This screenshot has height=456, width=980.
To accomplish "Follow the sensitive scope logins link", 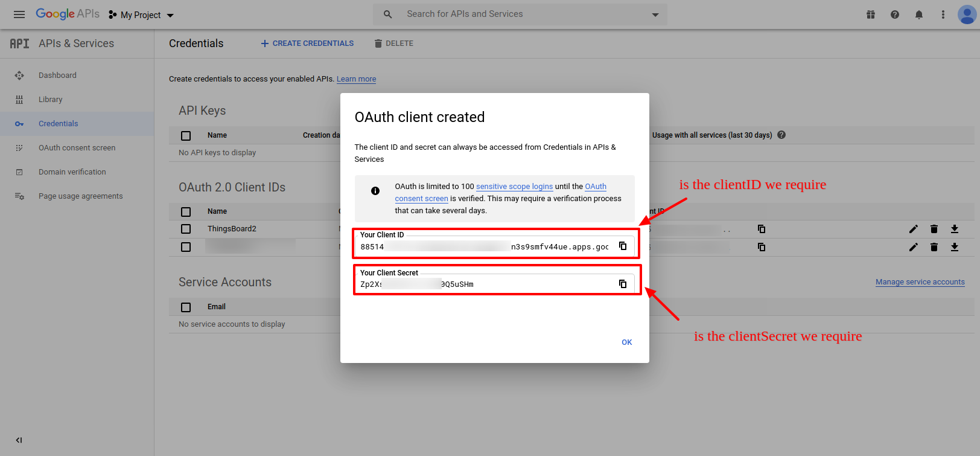I will [514, 187].
